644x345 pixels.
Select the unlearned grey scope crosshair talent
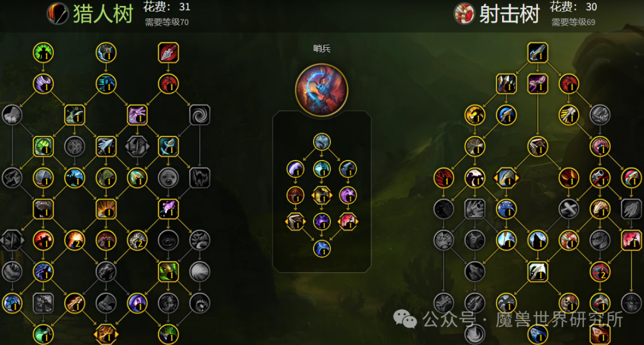pyautogui.click(x=631, y=303)
